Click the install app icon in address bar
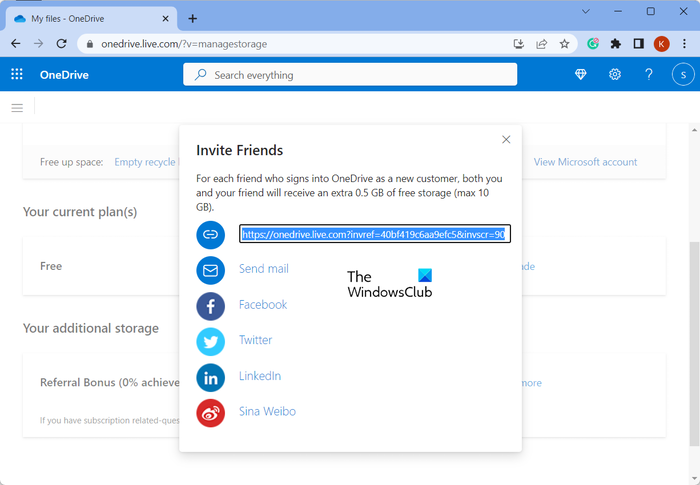This screenshot has width=700, height=485. [518, 44]
